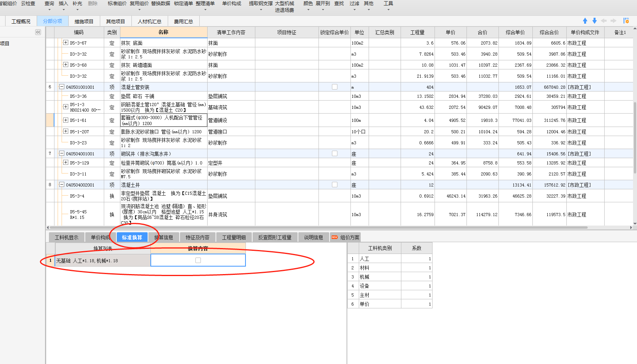Tick lock checkbox for 混凝土管安装 row

(x=335, y=87)
